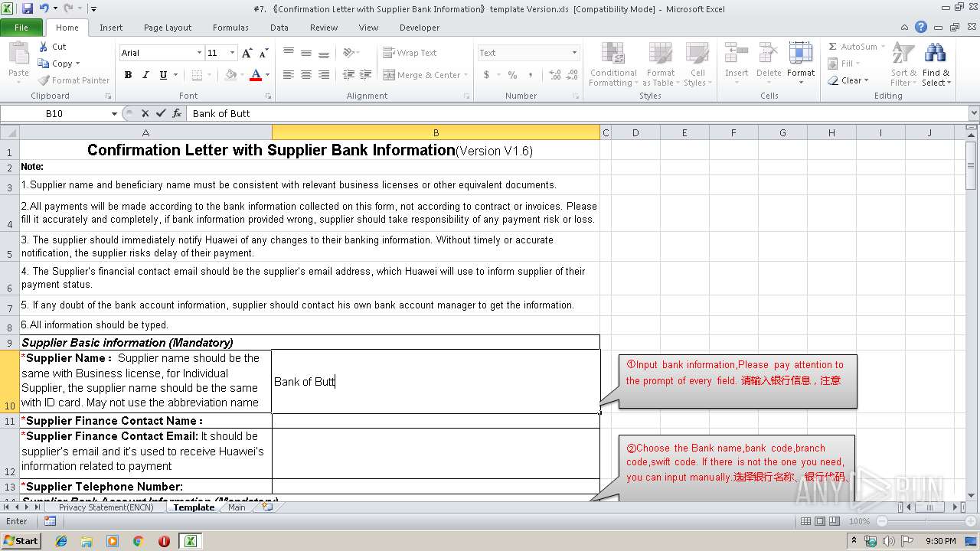Open the Orientation text rotation tool
Screen dimensions: 980x551
pyautogui.click(x=349, y=53)
